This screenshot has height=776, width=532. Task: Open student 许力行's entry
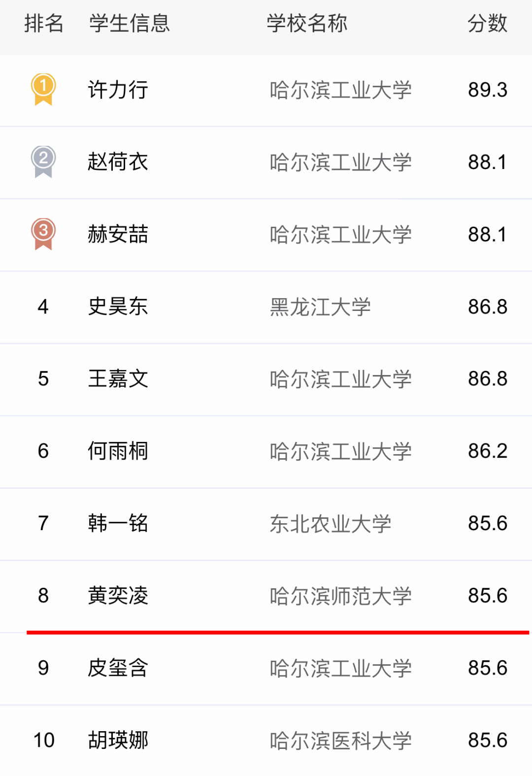click(x=118, y=90)
